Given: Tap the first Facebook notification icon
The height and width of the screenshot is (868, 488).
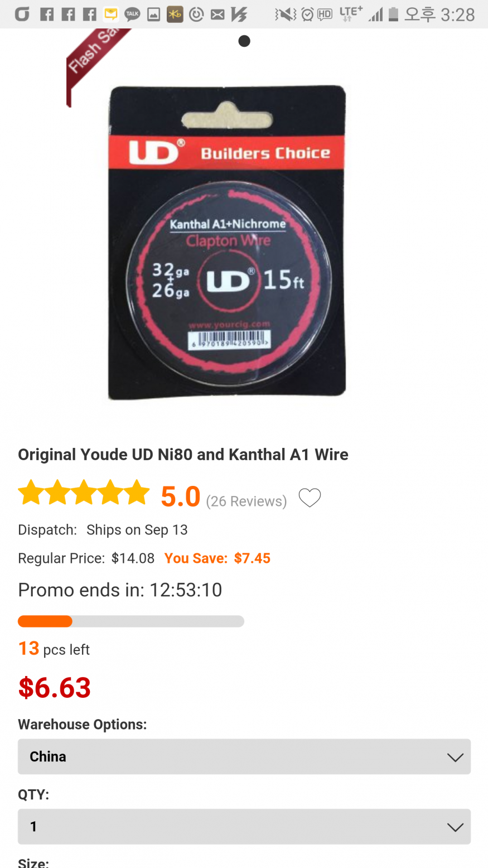Looking at the screenshot, I should pos(47,15).
